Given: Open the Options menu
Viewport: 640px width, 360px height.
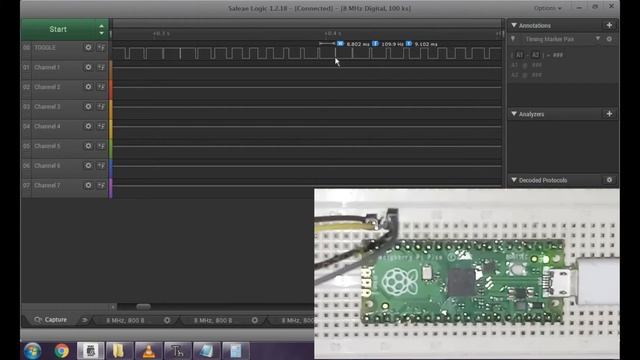Looking at the screenshot, I should [x=548, y=8].
